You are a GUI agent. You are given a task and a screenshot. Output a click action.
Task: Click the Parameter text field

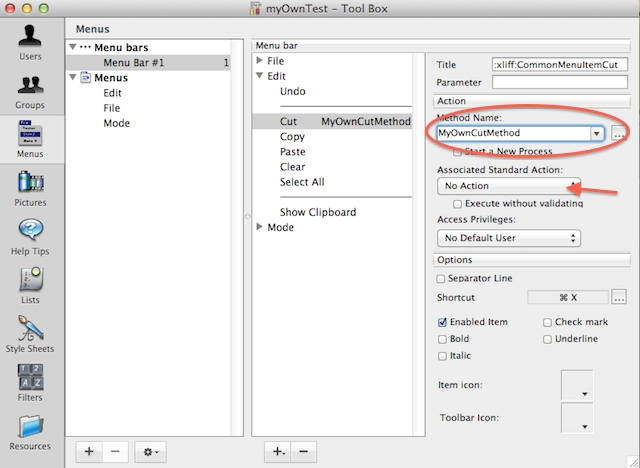coord(559,82)
